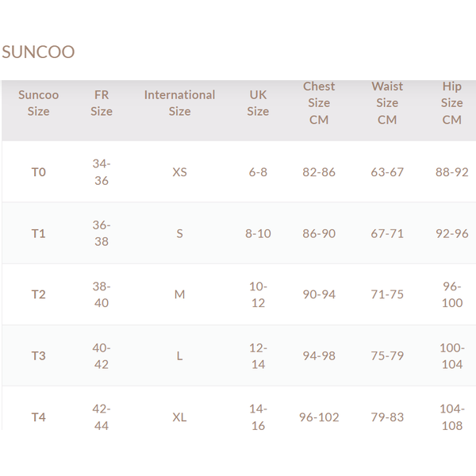The width and height of the screenshot is (476, 476).
Task: Click the FR Size column header
Action: pyautogui.click(x=102, y=103)
